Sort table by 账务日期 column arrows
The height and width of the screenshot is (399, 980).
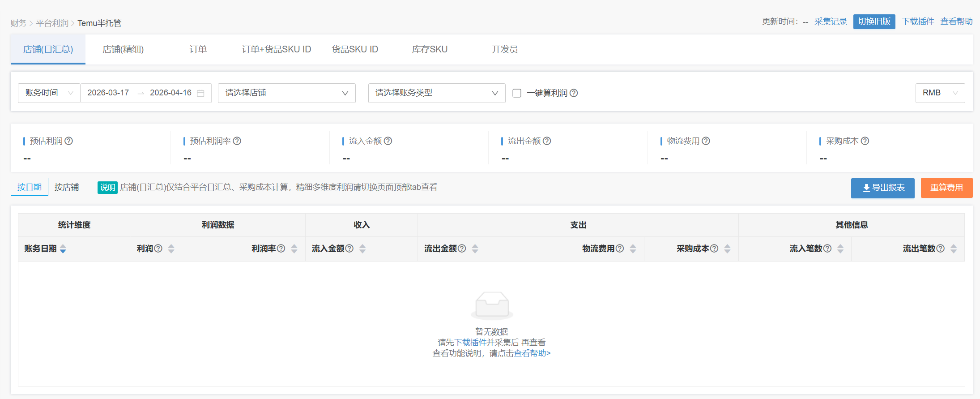[63, 249]
